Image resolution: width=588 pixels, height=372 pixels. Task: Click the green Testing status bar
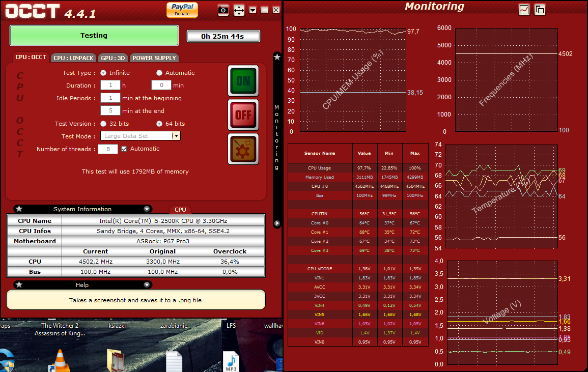point(94,35)
